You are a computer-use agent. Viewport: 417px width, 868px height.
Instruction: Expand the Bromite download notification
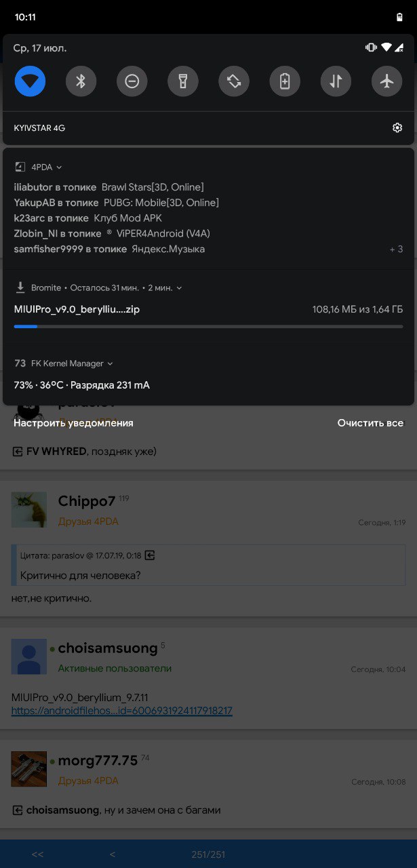179,288
